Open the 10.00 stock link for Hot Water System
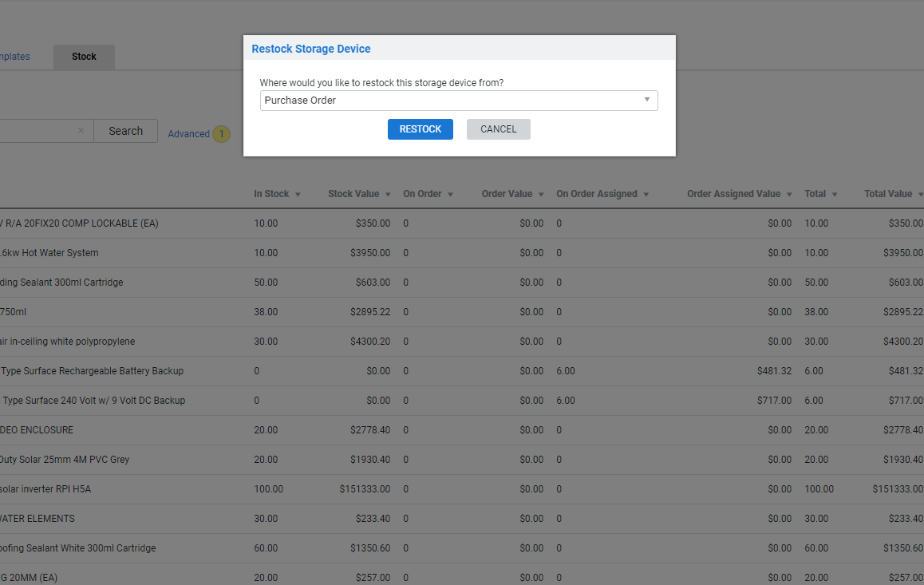 266,252
